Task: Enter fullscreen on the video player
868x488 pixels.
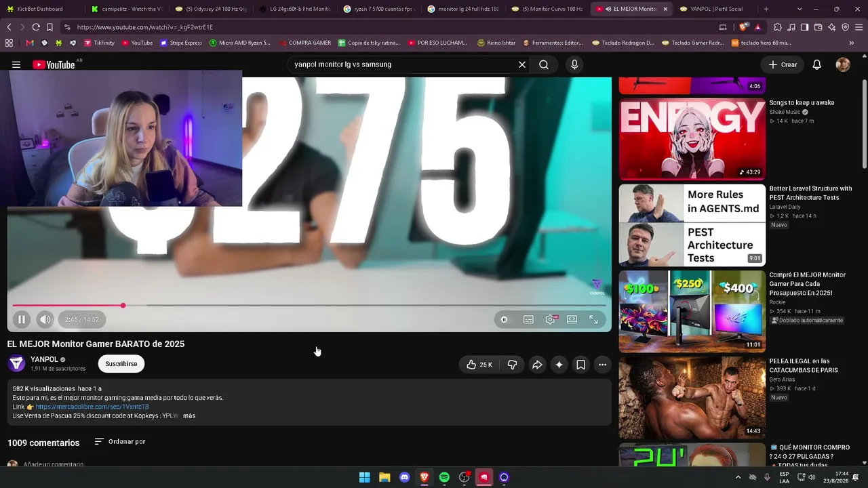Action: tap(593, 319)
